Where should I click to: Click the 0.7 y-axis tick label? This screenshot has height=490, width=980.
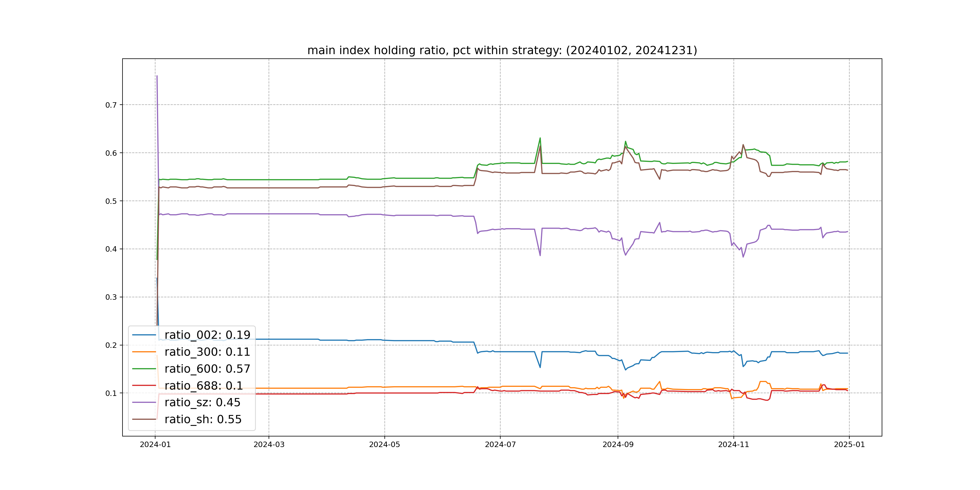[111, 105]
